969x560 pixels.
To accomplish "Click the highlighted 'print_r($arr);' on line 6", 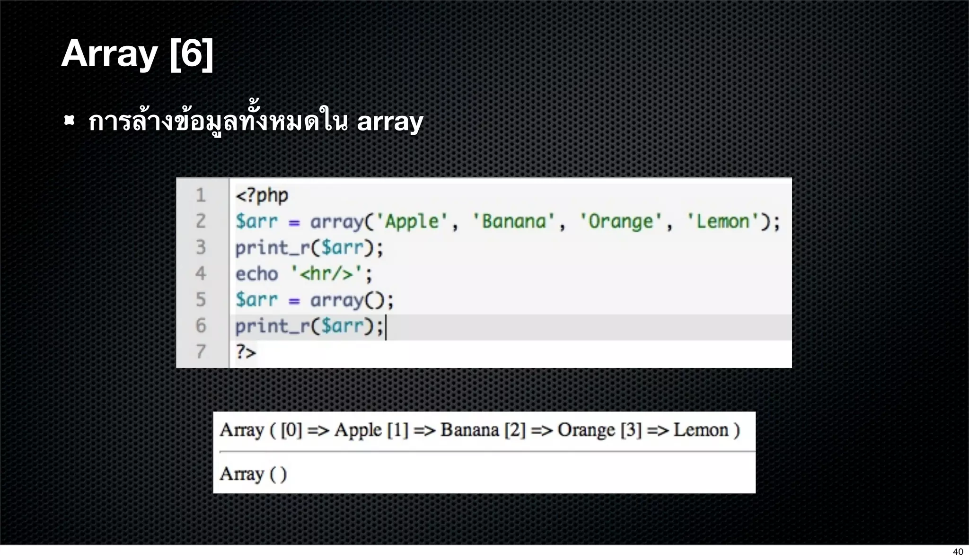I will click(309, 326).
